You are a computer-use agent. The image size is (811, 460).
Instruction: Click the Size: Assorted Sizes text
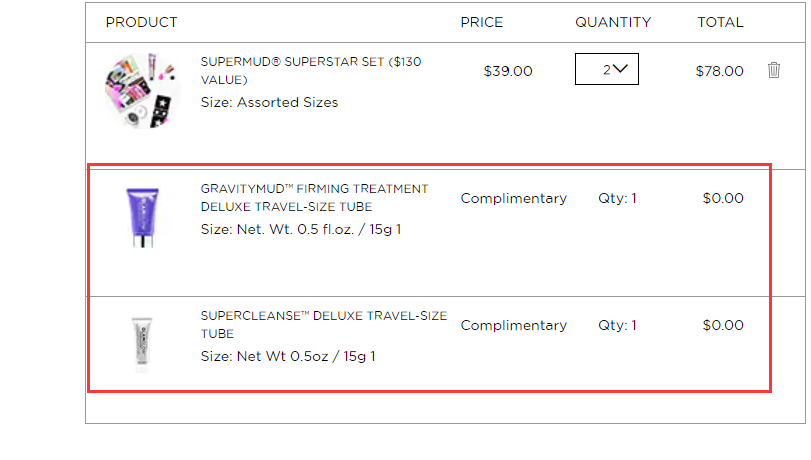pos(269,102)
